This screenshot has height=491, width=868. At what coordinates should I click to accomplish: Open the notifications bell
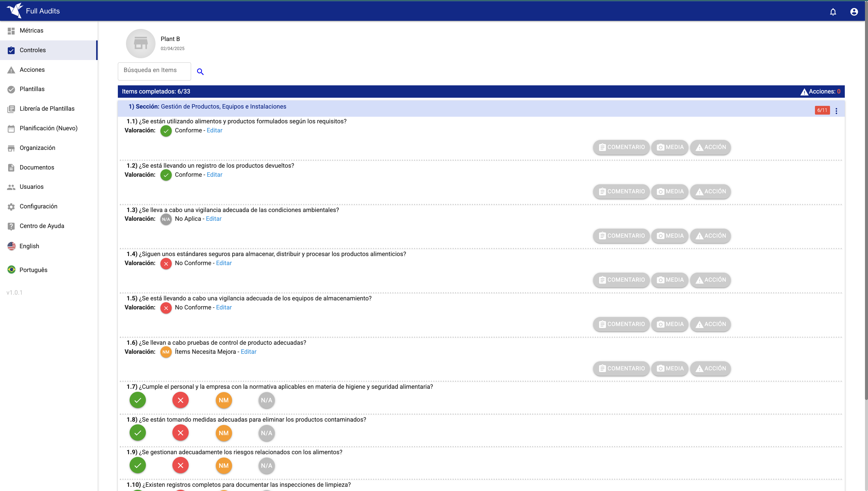point(833,12)
